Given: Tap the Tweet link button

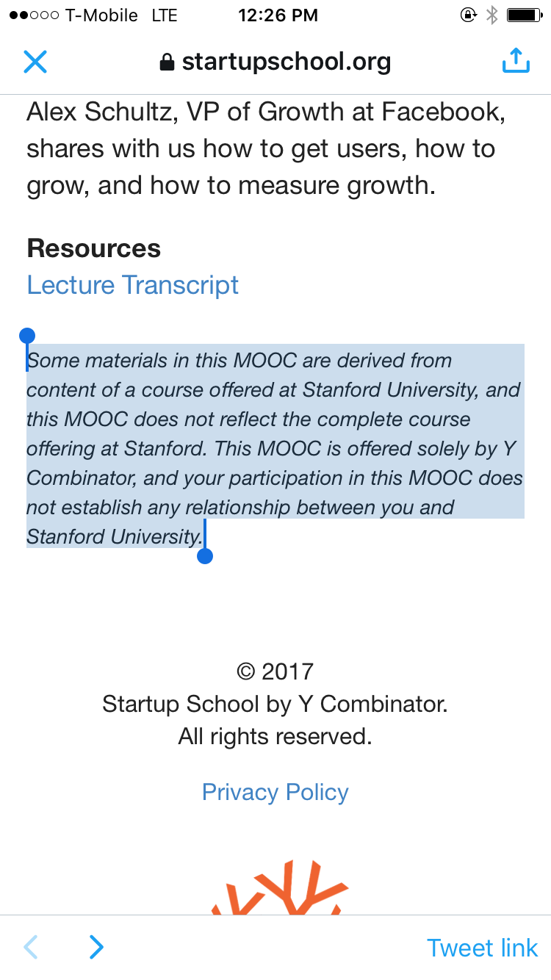Looking at the screenshot, I should (482, 948).
